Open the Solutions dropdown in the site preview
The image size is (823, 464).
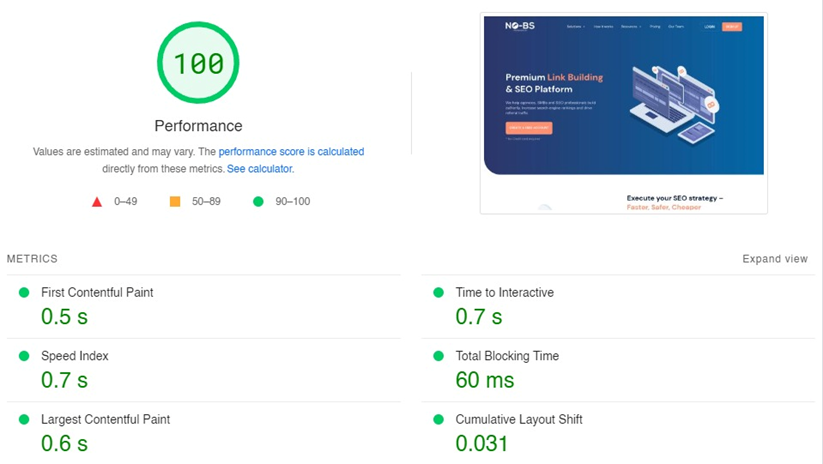575,27
